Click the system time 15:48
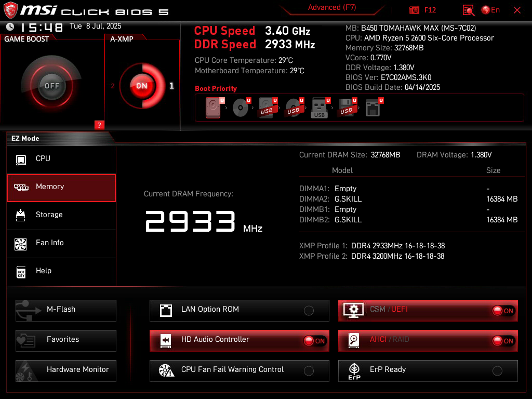Viewport: 532px width, 399px height. 42,27
